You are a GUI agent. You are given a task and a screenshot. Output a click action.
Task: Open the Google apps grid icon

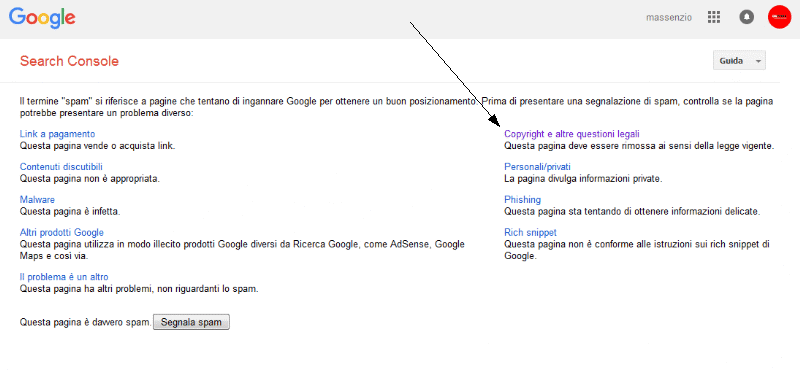coord(714,17)
